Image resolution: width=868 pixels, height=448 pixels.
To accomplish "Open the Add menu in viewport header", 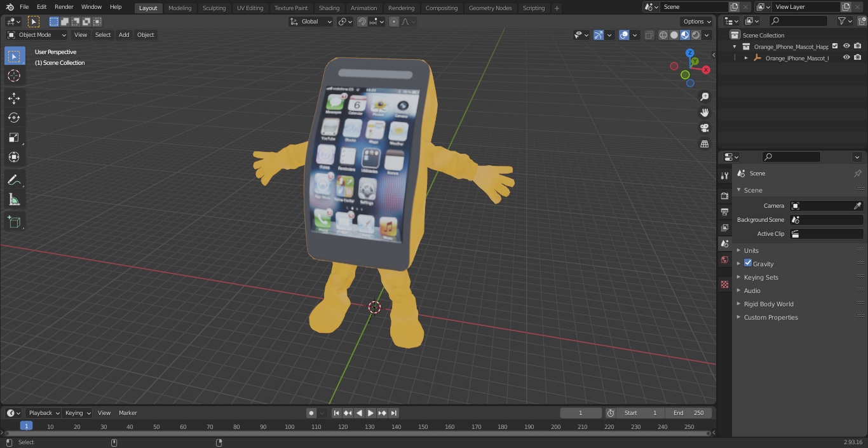I will coord(124,35).
